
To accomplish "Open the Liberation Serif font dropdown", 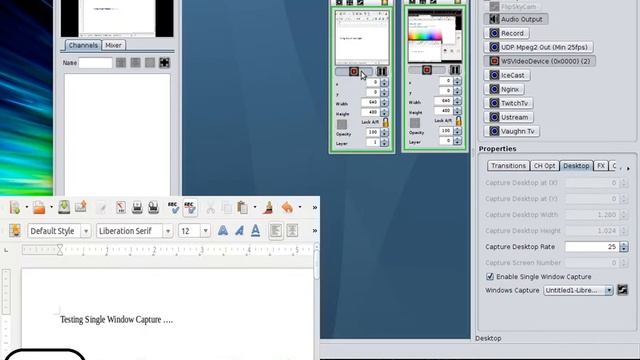I will [168, 231].
